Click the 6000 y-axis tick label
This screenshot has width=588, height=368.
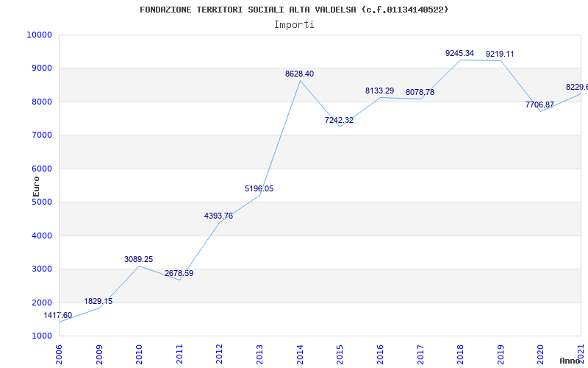tap(41, 169)
